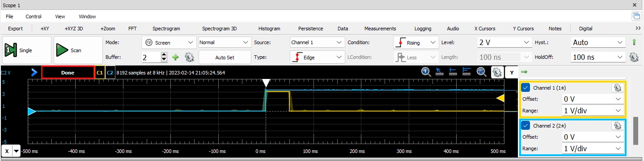Click the magnifier icon marked 1
The width and height of the screenshot is (644, 161).
(426, 72)
